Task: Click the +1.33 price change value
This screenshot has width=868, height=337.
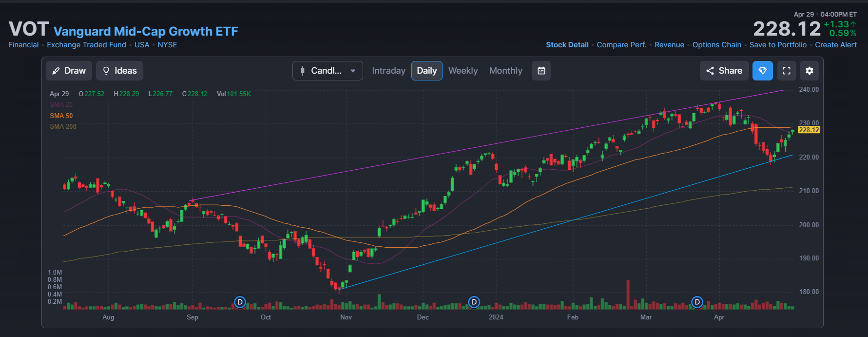Action: pos(840,24)
